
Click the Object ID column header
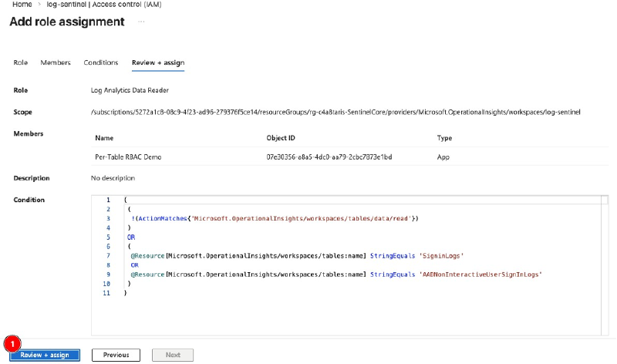pyautogui.click(x=280, y=138)
